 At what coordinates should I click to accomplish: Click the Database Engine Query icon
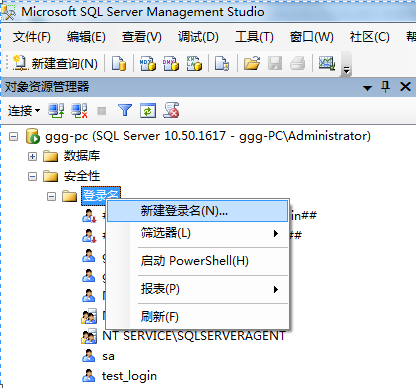pyautogui.click(x=119, y=63)
